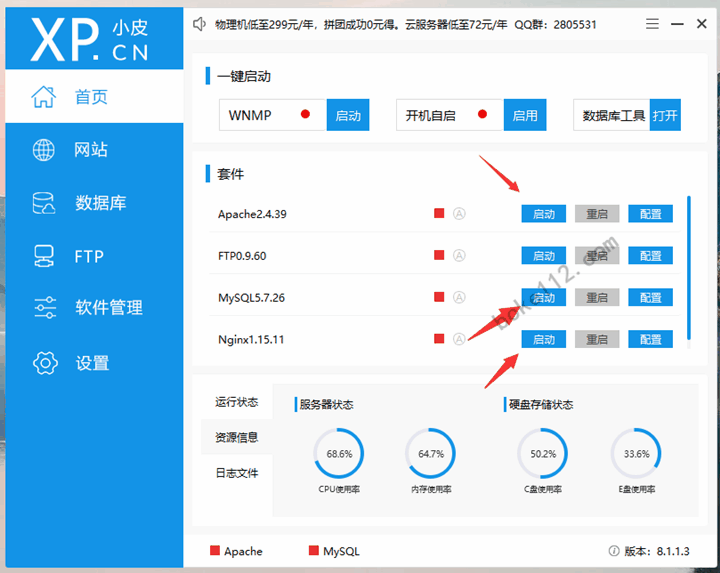The height and width of the screenshot is (573, 720).
Task: Click the globe website icon
Action: coord(44,150)
